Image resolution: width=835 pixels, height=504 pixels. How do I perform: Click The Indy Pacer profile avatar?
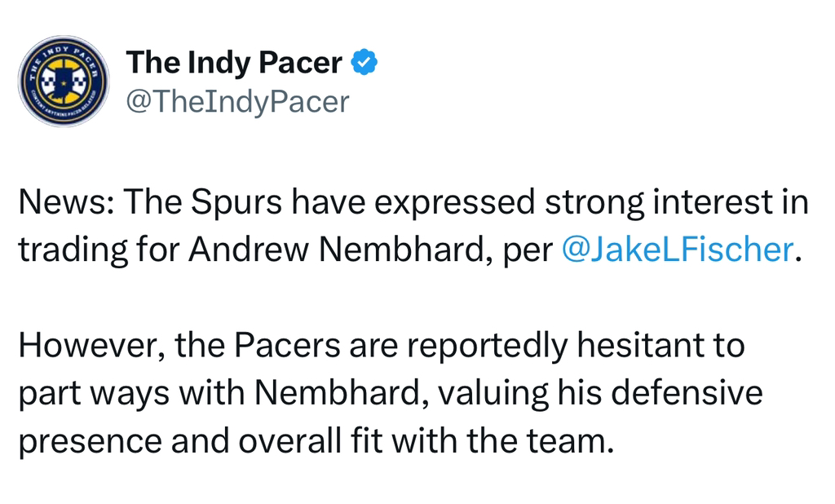(64, 81)
